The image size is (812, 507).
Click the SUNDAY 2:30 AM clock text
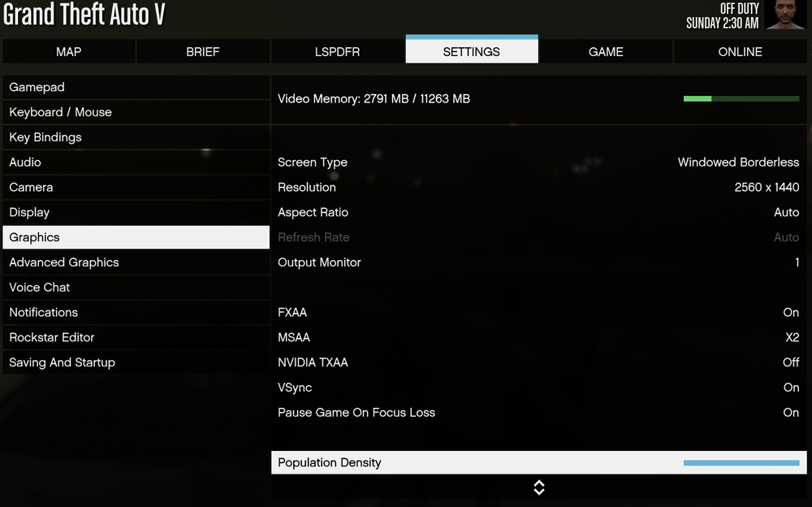[x=723, y=24]
